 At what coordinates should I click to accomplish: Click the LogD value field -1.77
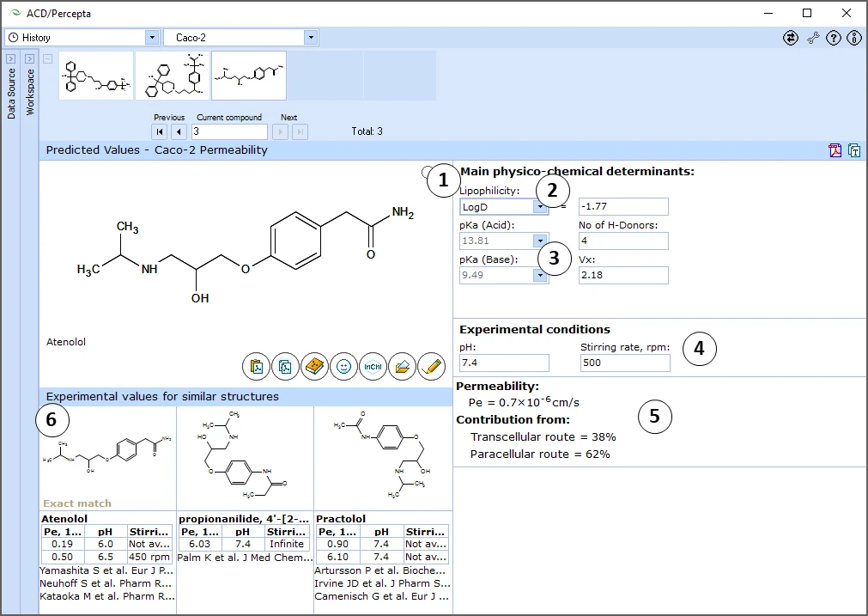(x=623, y=207)
